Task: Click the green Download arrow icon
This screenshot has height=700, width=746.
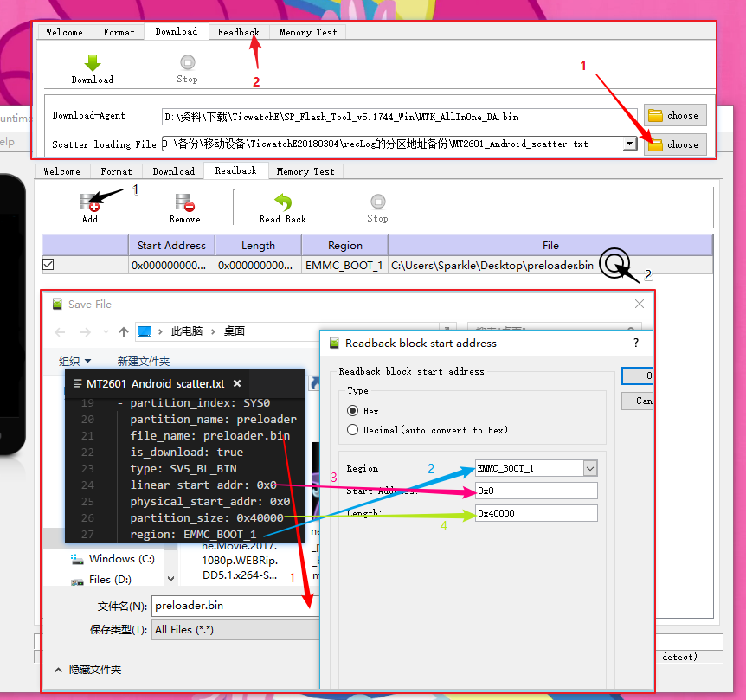Action: pyautogui.click(x=93, y=63)
